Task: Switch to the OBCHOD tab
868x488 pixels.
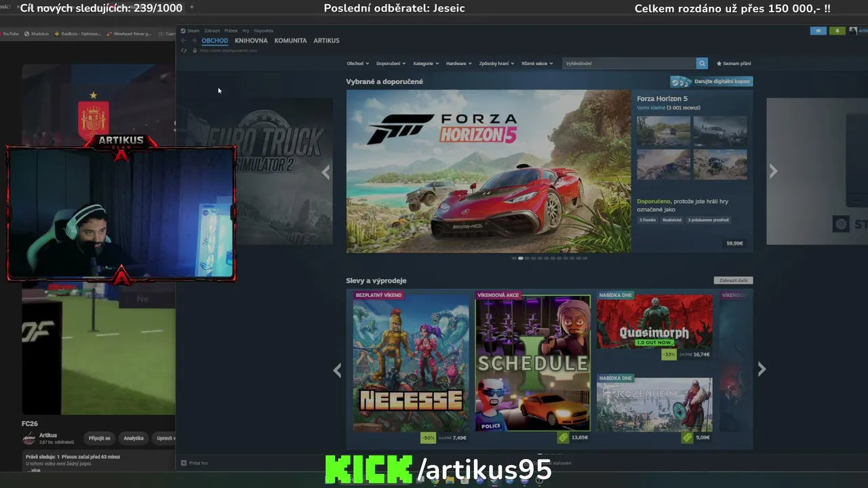Action: click(215, 41)
